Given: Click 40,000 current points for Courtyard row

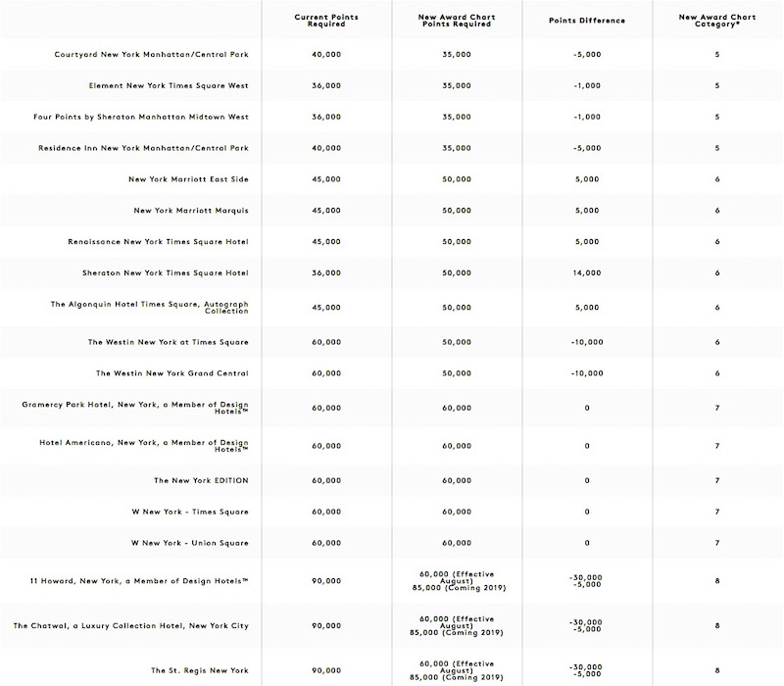Looking at the screenshot, I should (x=326, y=55).
